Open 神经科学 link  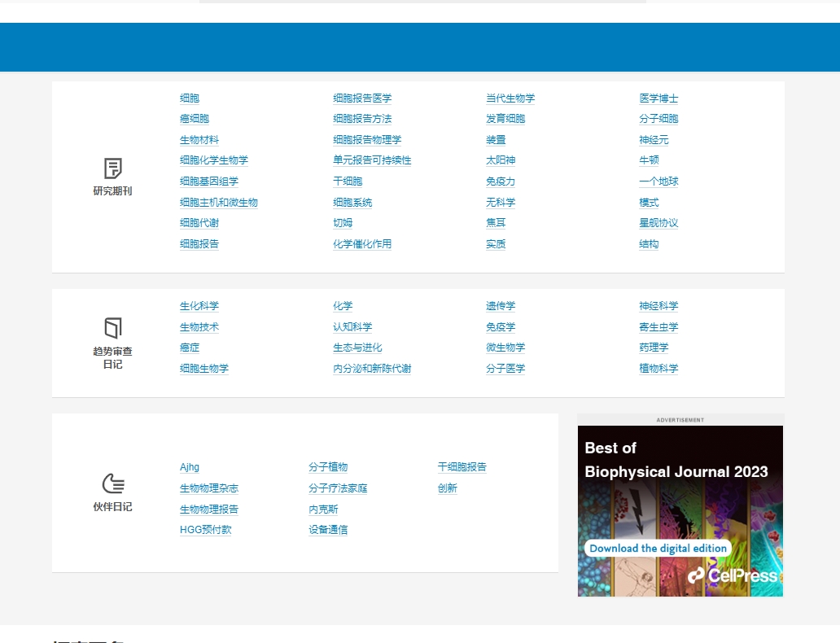[x=658, y=306]
